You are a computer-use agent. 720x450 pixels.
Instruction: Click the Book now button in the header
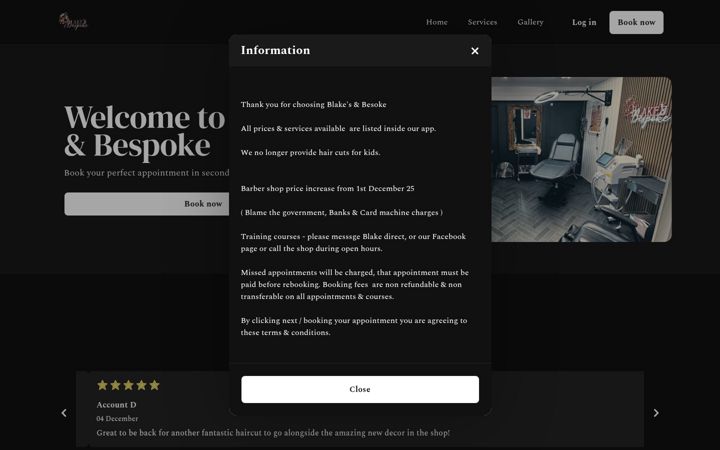pyautogui.click(x=636, y=22)
